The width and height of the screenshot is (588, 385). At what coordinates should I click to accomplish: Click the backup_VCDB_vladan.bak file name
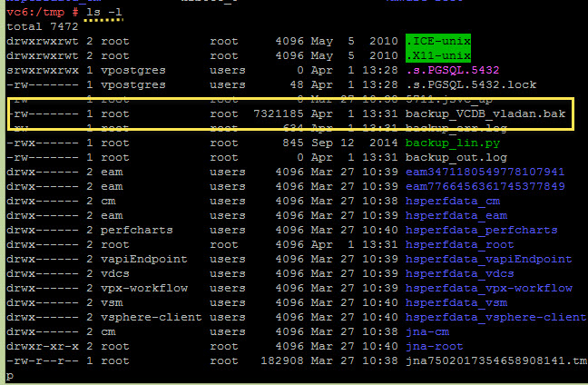[x=485, y=114]
